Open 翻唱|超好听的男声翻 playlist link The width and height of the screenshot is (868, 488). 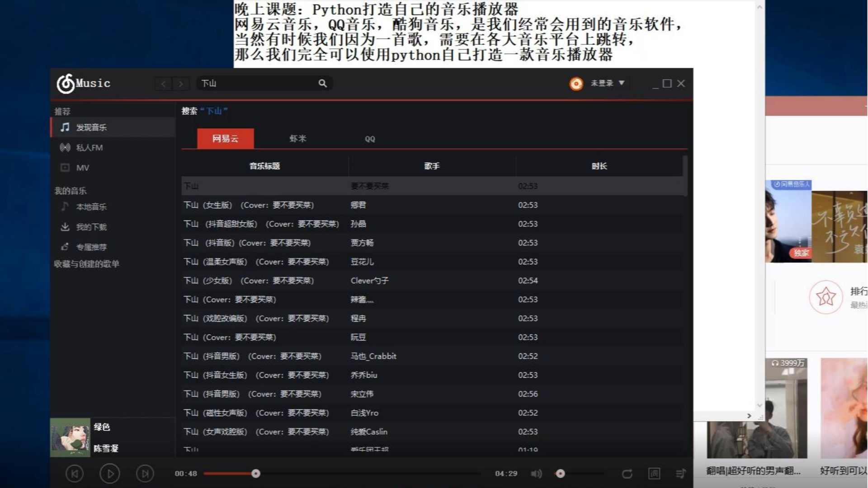754,471
